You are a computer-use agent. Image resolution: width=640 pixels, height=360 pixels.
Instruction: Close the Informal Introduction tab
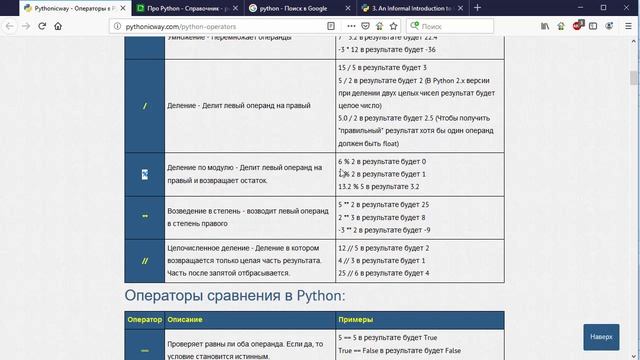coord(460,8)
